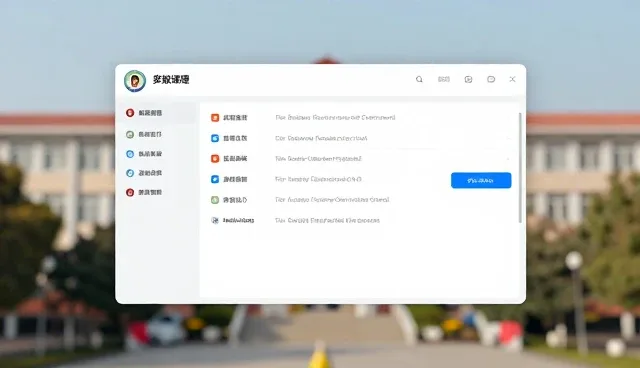Viewport: 640px width, 368px height.
Task: Click the profile avatar in the window header
Action: [135, 80]
